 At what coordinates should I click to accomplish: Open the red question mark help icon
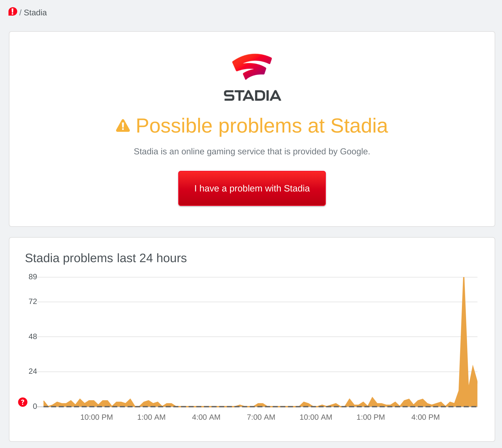point(23,402)
